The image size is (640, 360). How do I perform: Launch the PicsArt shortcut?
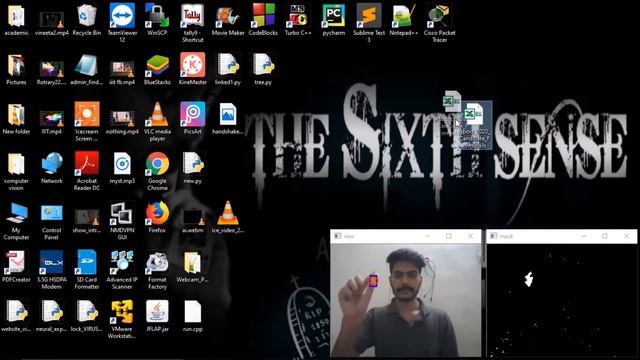(x=193, y=118)
